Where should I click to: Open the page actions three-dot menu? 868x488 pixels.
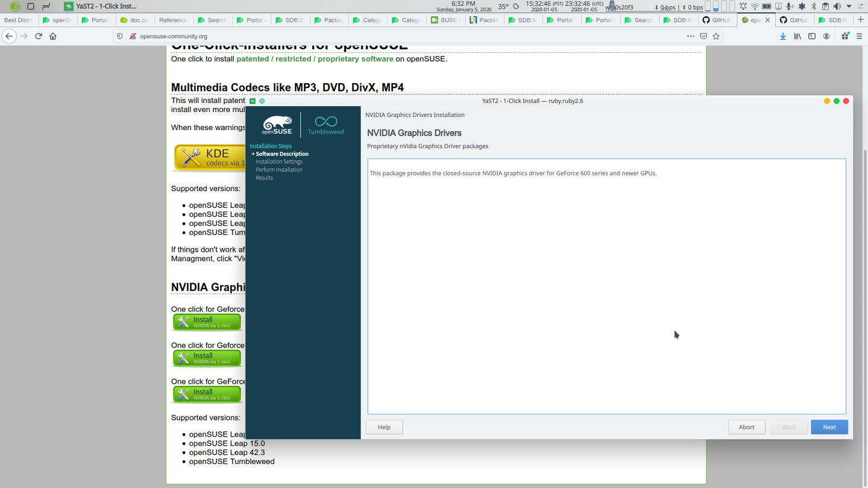[690, 36]
